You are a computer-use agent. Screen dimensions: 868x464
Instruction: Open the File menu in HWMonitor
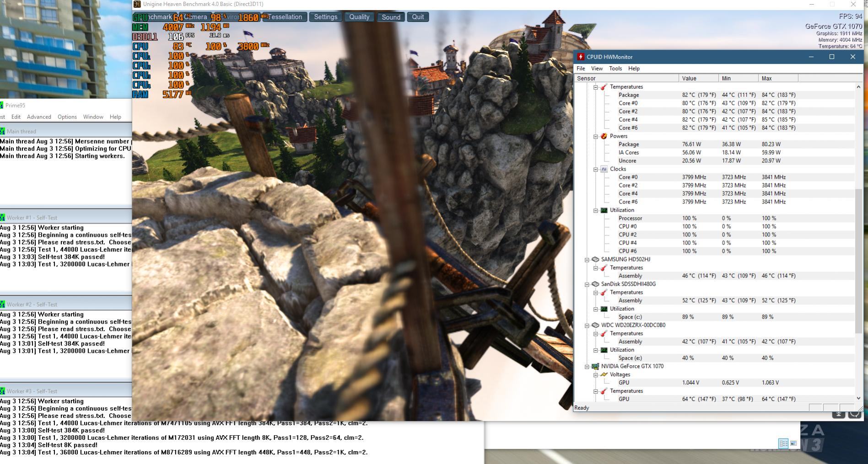click(581, 69)
